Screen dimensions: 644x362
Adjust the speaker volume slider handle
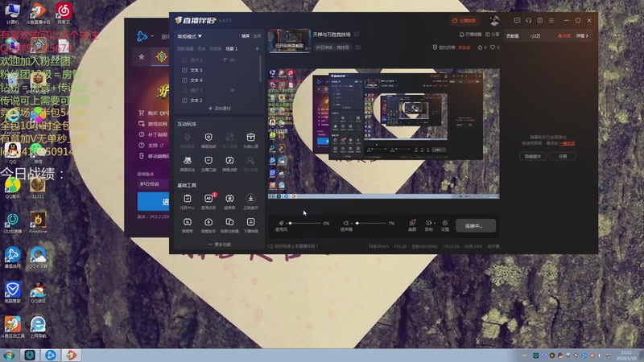click(357, 223)
